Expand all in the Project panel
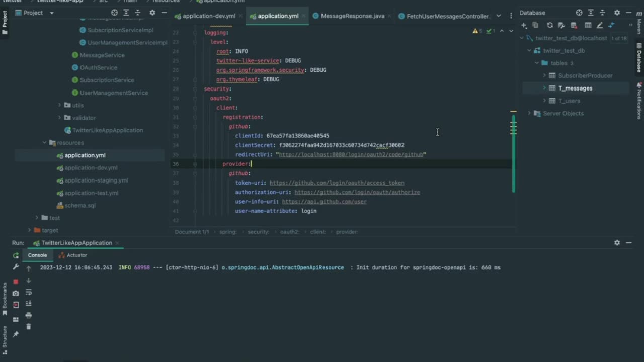This screenshot has height=362, width=644. tap(126, 13)
